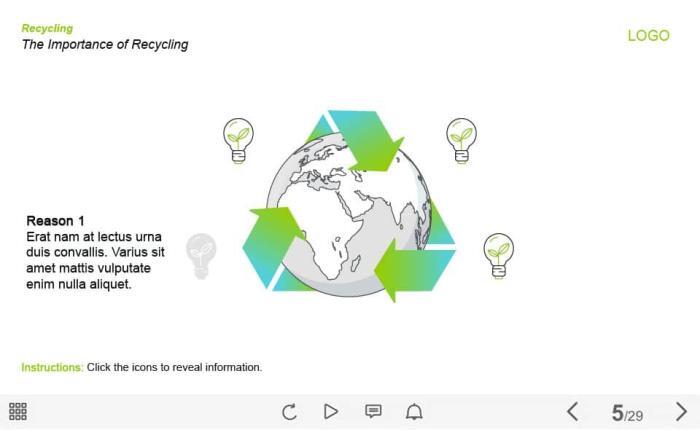Click the notification bell icon
The width and height of the screenshot is (700, 430).
point(414,411)
